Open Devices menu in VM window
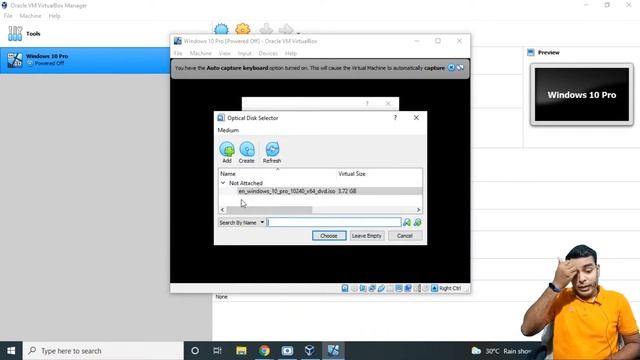The image size is (640, 360). coord(268,53)
